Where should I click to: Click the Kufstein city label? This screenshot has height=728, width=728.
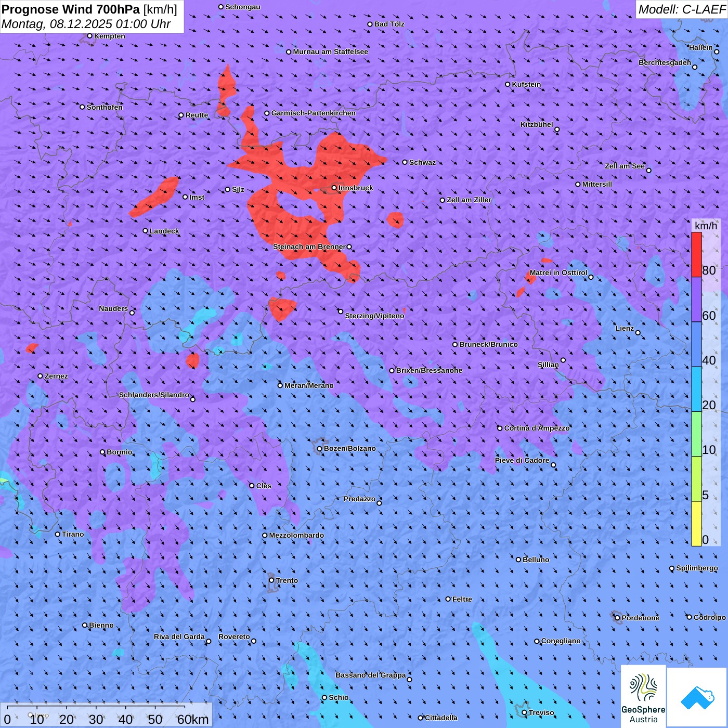526,84
